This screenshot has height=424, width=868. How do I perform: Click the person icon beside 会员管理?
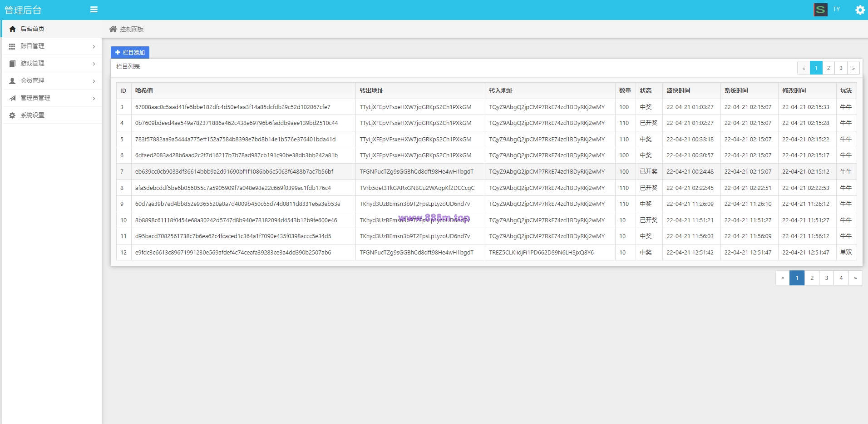pos(12,81)
